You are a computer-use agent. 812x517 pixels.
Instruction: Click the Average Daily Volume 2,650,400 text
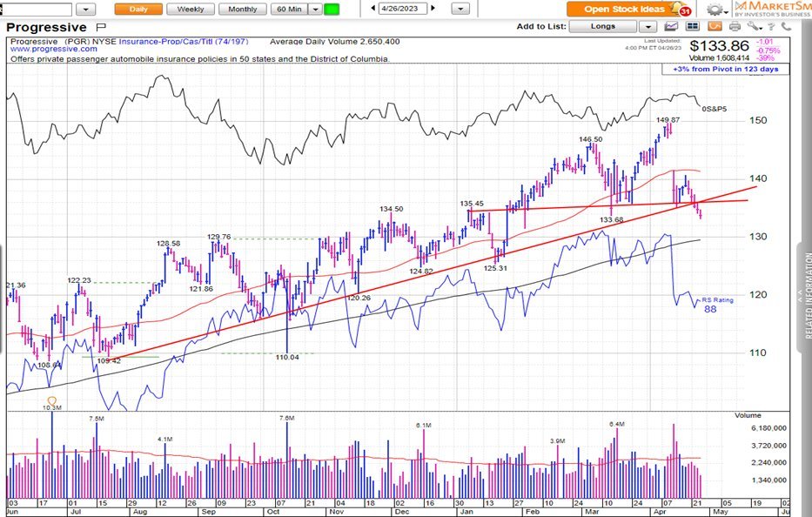[334, 42]
